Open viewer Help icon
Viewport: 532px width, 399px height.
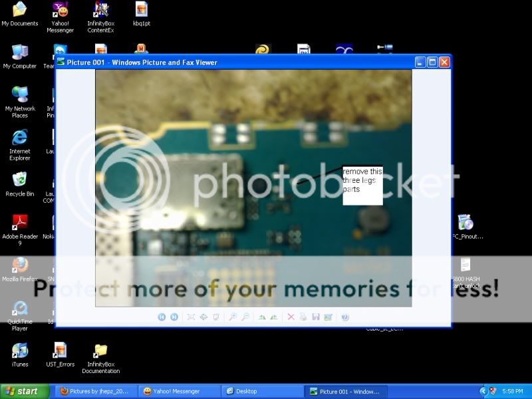(x=344, y=317)
